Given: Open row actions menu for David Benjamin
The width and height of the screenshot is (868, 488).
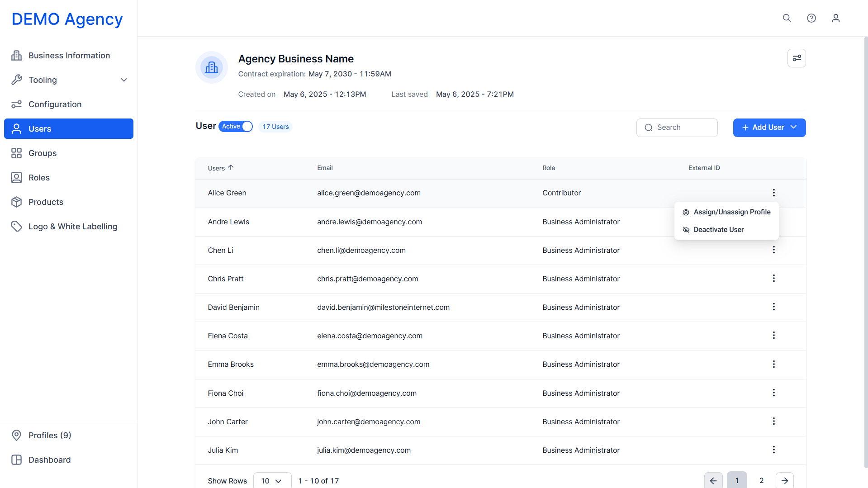Looking at the screenshot, I should pyautogui.click(x=774, y=307).
